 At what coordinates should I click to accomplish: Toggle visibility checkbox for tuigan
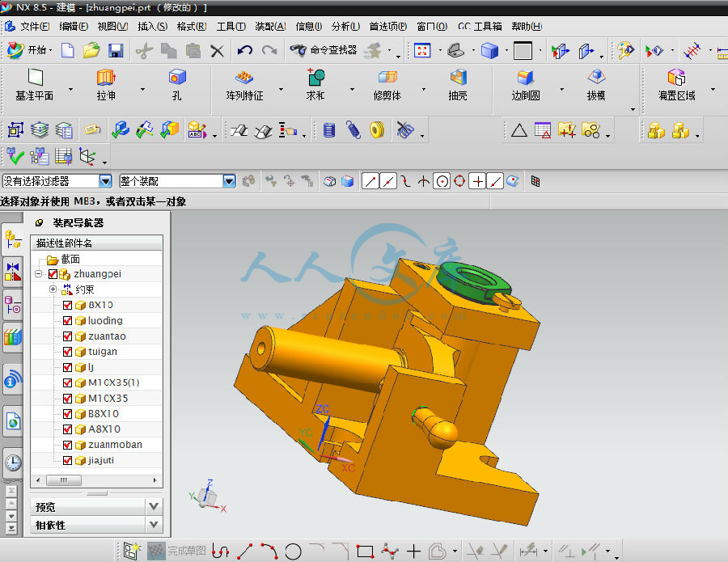(x=68, y=352)
